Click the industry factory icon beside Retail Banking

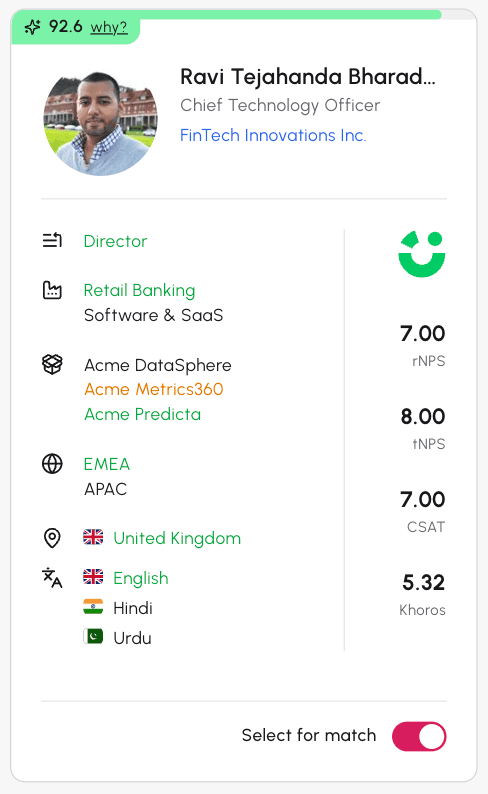click(x=52, y=290)
